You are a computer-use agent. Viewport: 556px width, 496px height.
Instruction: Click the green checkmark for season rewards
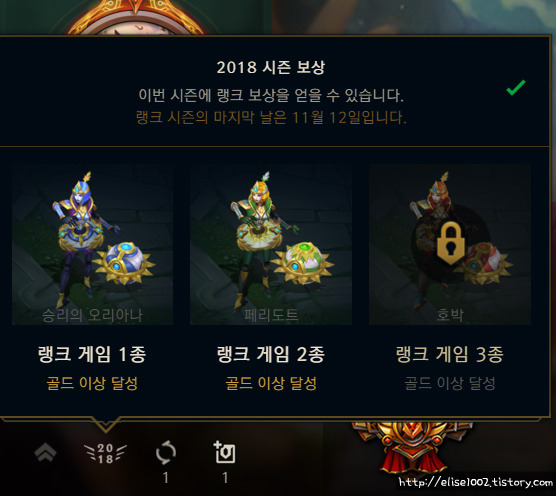(x=516, y=88)
